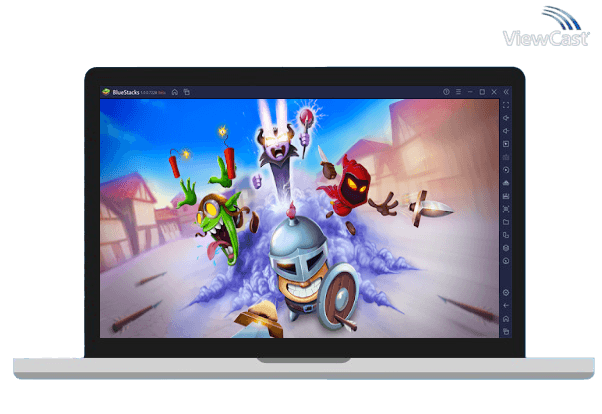Close the BlueStacks window
Image resolution: width=602 pixels, height=414 pixels.
(494, 92)
